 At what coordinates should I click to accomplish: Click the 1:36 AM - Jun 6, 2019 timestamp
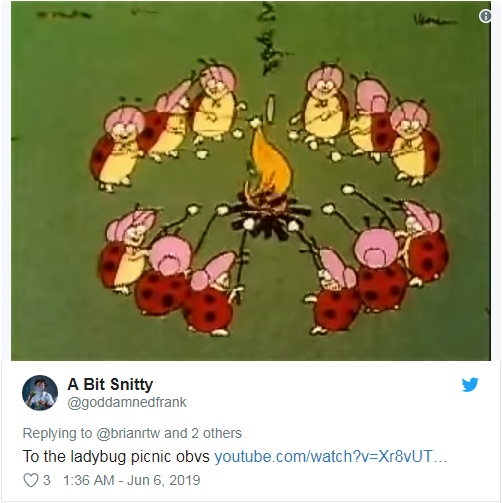pyautogui.click(x=131, y=480)
